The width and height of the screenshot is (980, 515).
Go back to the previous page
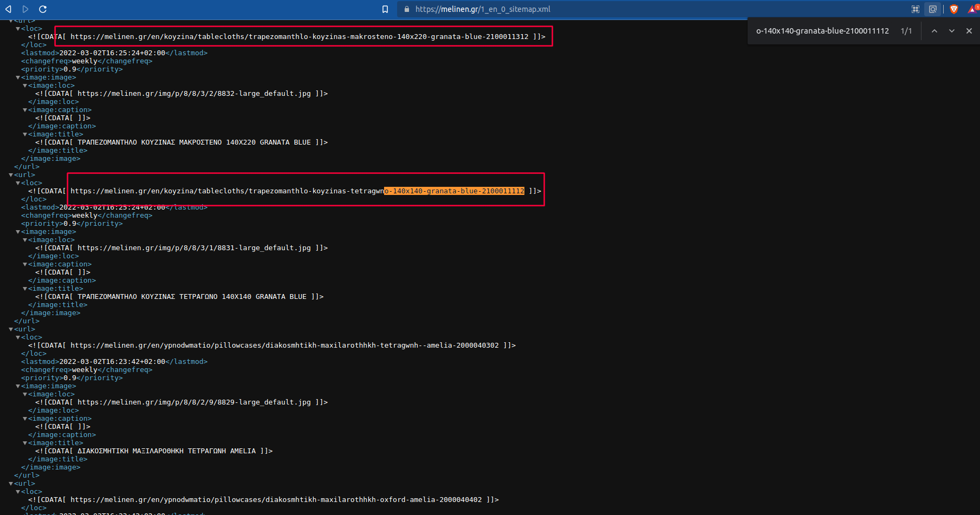[8, 9]
